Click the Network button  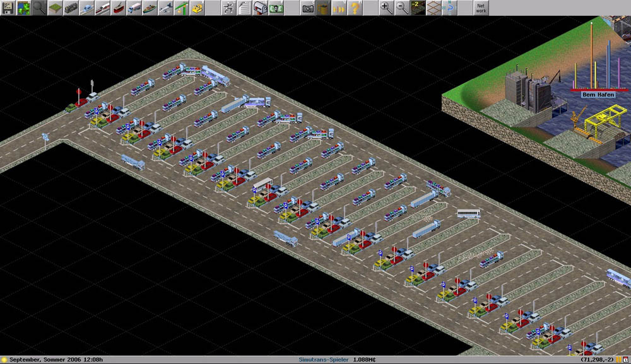(x=481, y=8)
